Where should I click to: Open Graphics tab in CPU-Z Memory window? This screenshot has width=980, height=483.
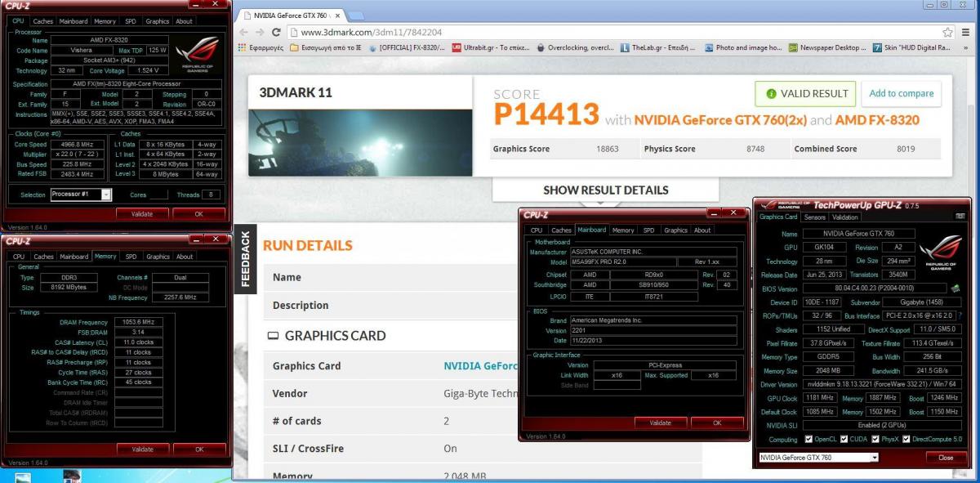coord(158,257)
